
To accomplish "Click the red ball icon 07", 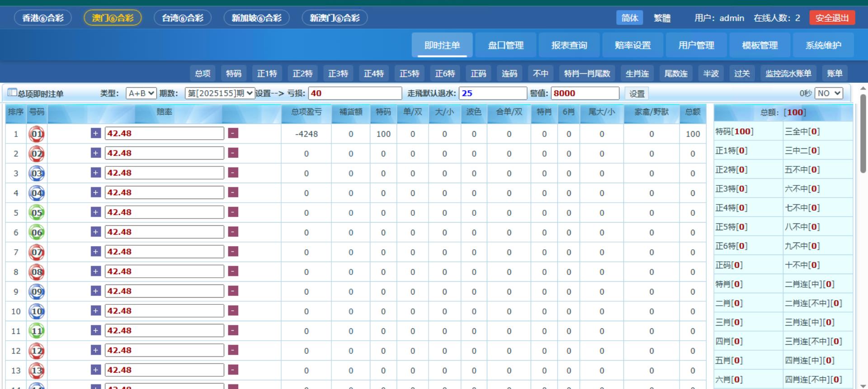I will coord(37,252).
